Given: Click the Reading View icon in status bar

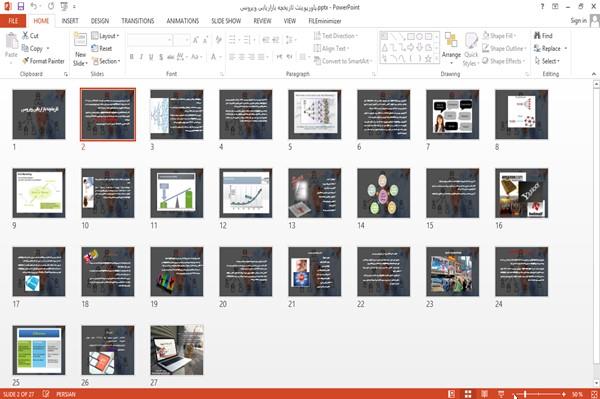Looking at the screenshot, I should click(x=484, y=394).
